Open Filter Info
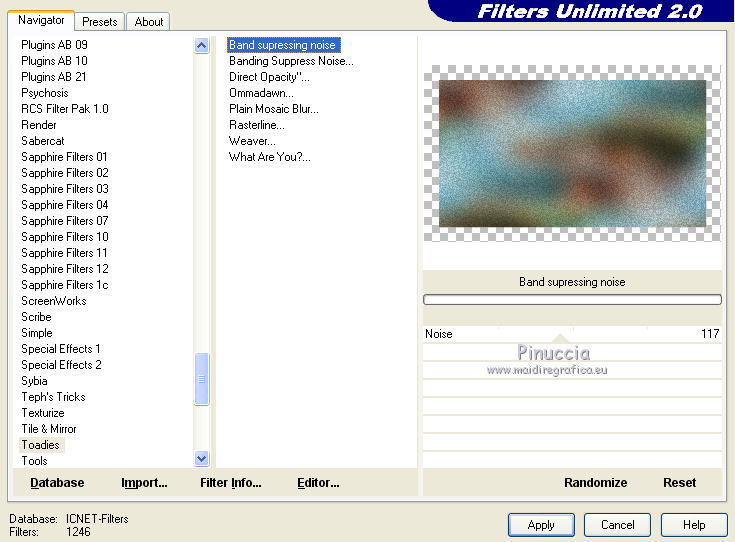Viewport: 735px width, 542px height. (231, 482)
